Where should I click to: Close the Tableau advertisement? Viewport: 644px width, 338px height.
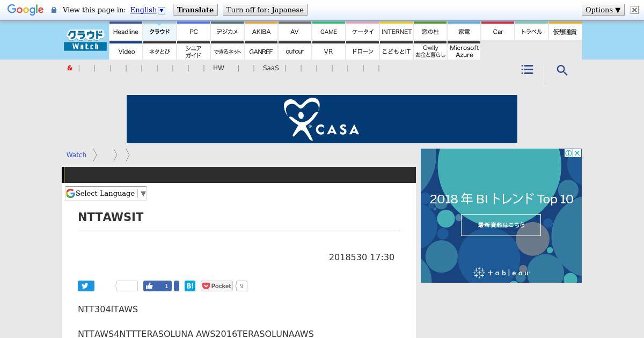[577, 153]
